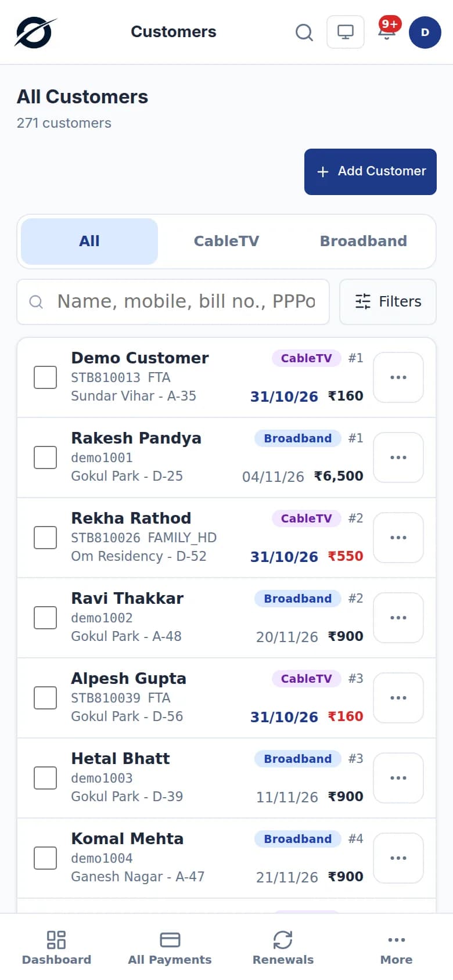This screenshot has width=453, height=980.
Task: Open Komal Mehta customer row
Action: click(x=227, y=858)
